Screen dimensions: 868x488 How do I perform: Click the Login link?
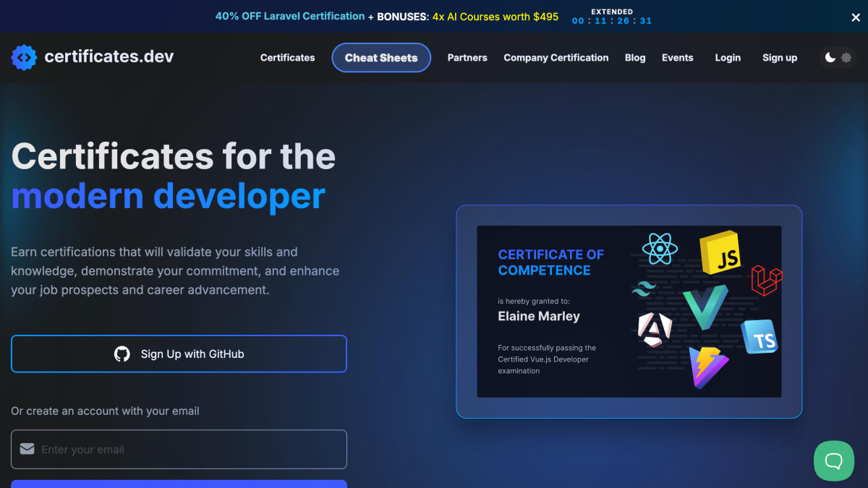click(x=728, y=58)
